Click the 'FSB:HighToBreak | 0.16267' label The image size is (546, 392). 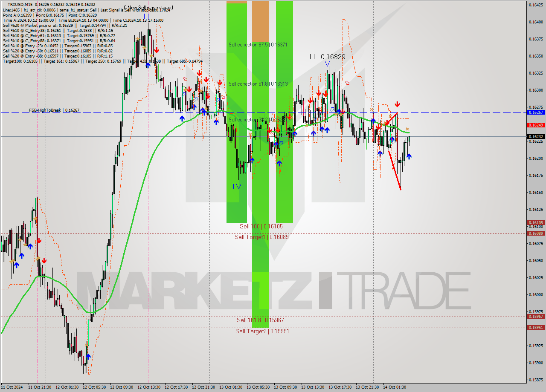point(54,110)
